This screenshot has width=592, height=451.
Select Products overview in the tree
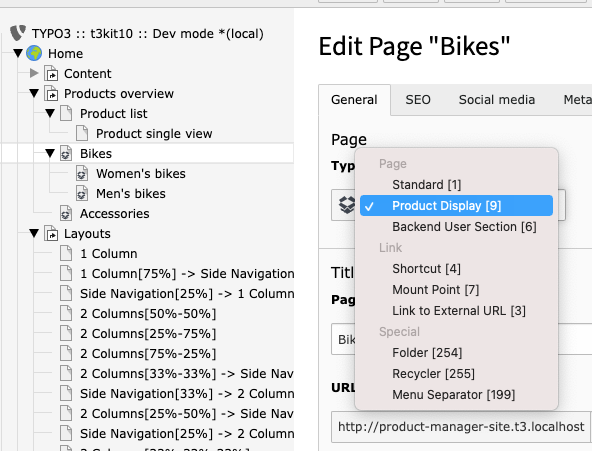pos(119,94)
